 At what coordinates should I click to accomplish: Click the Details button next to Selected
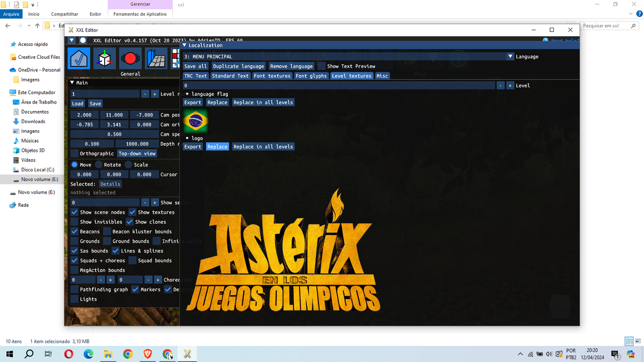click(x=110, y=184)
